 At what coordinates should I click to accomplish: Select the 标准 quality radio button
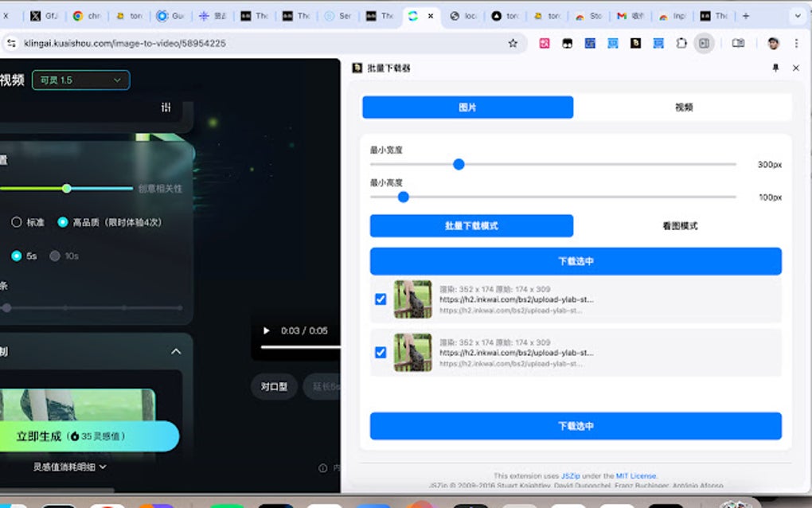tap(15, 222)
